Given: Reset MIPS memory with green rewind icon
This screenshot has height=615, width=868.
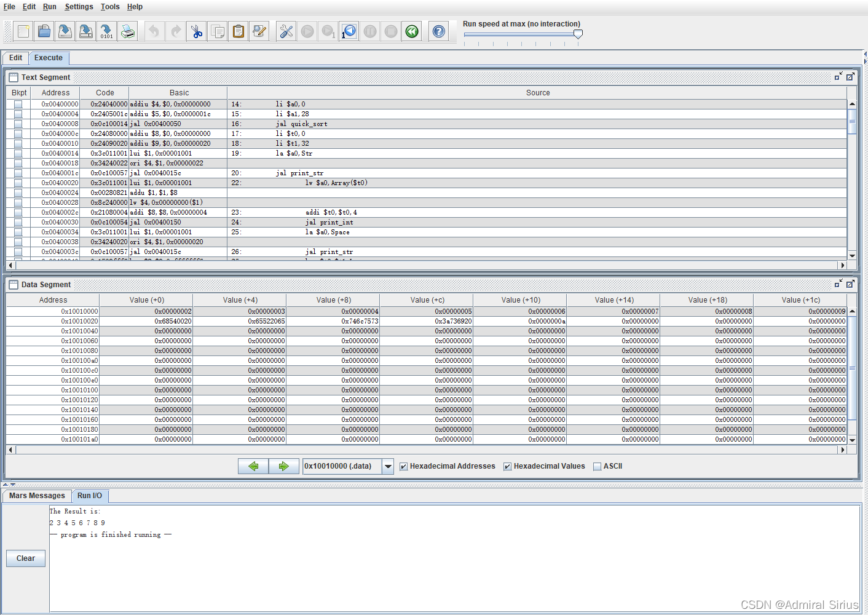Looking at the screenshot, I should point(412,31).
